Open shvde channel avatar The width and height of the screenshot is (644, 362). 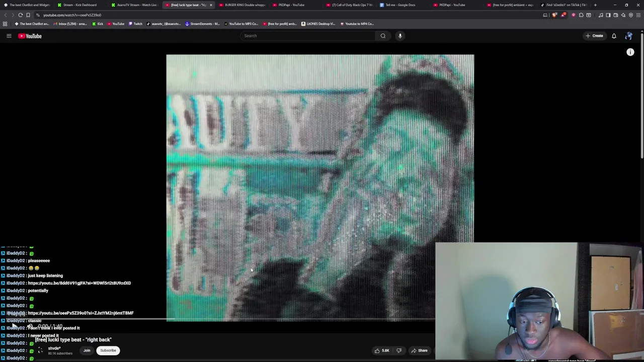pyautogui.click(x=41, y=350)
